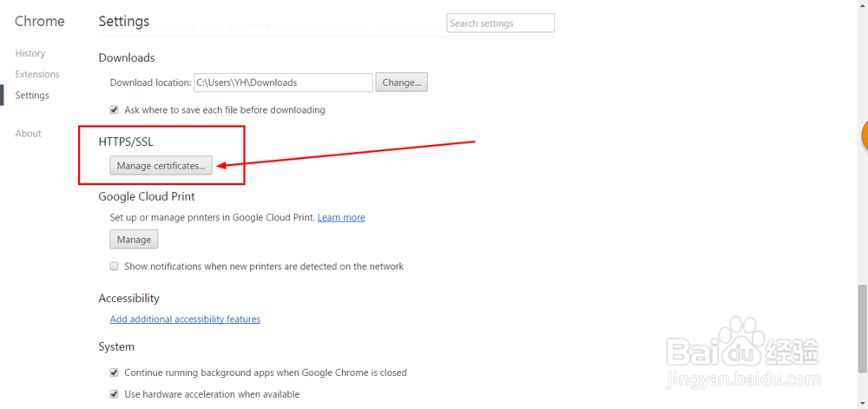Click the Settings page title
The height and width of the screenshot is (409, 868).
point(124,21)
